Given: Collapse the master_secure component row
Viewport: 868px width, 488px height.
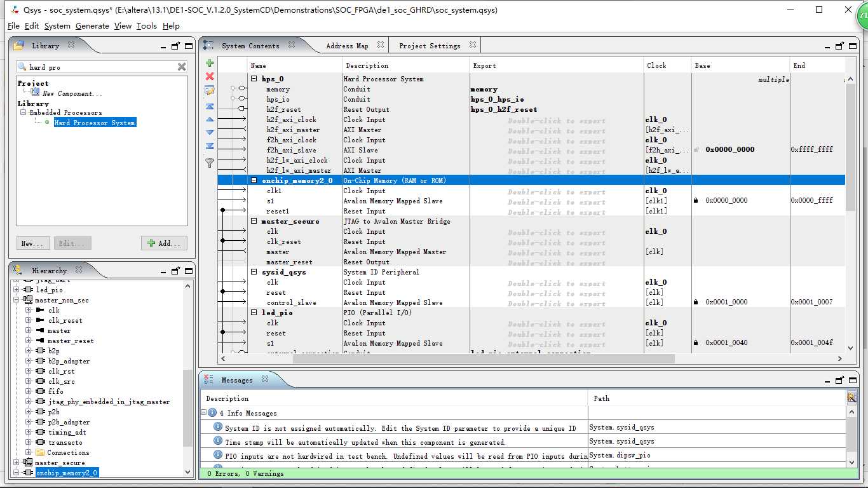Looking at the screenshot, I should coord(254,221).
